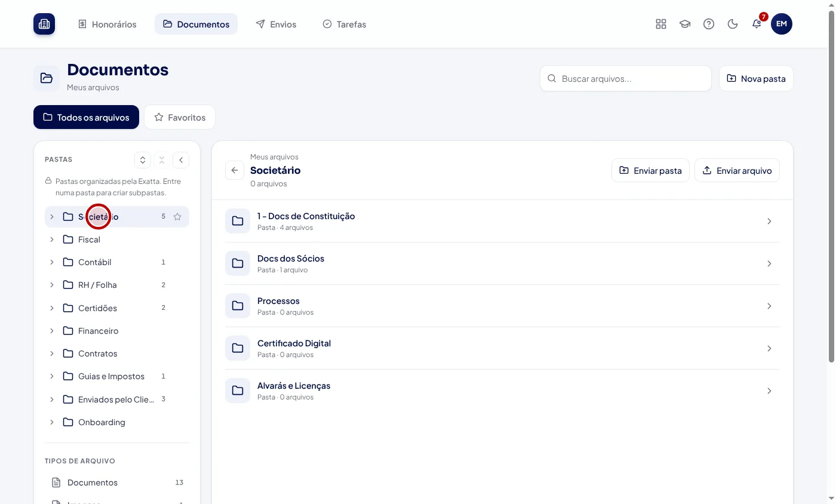The image size is (836, 504).
Task: Open the help question mark icon
Action: 709,24
